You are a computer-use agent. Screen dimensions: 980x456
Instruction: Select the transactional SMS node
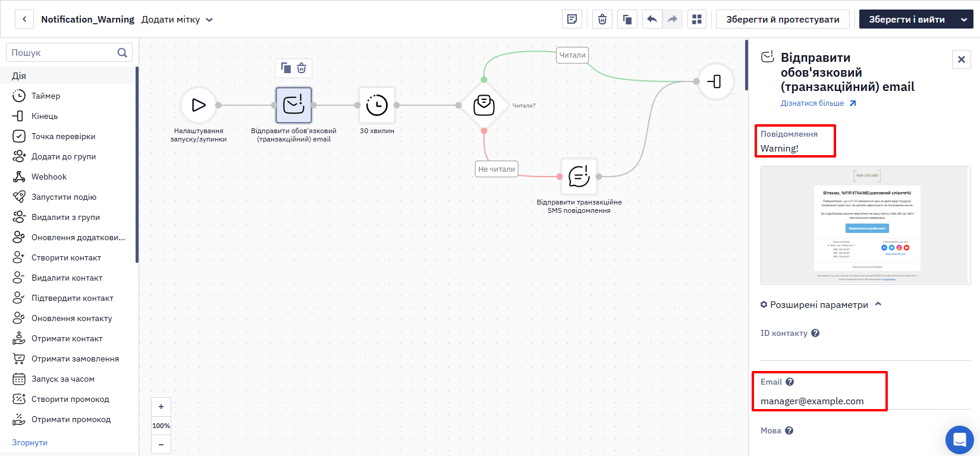579,177
